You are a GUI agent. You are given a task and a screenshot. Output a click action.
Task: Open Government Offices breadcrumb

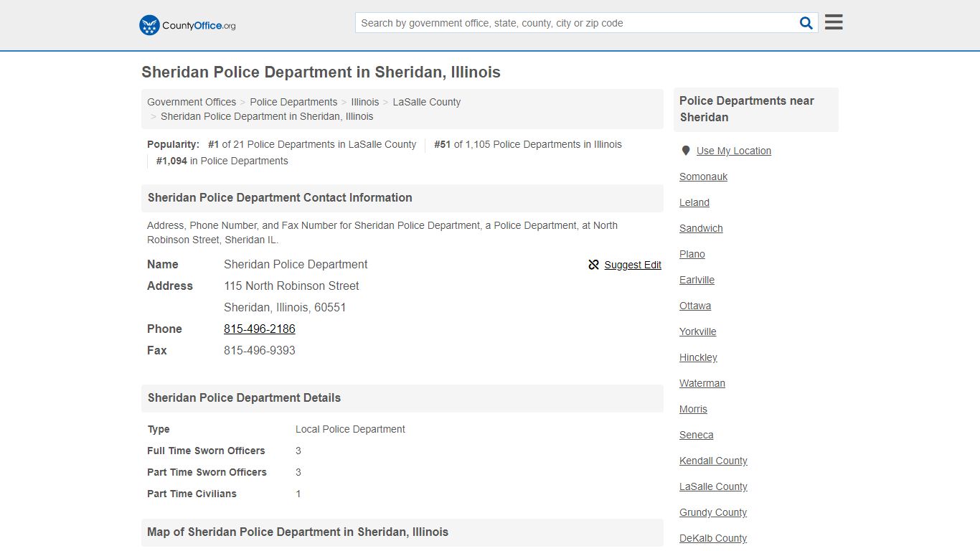(192, 102)
